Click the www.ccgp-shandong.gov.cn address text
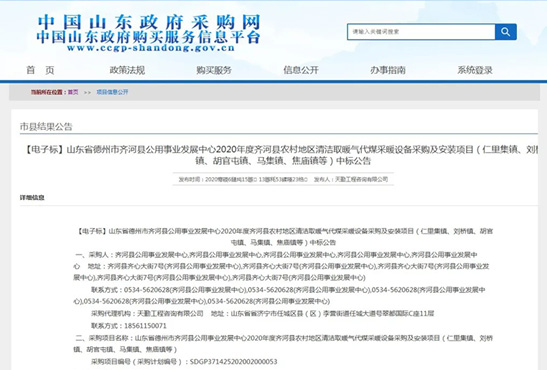This screenshot has height=370, width=547. (151, 48)
